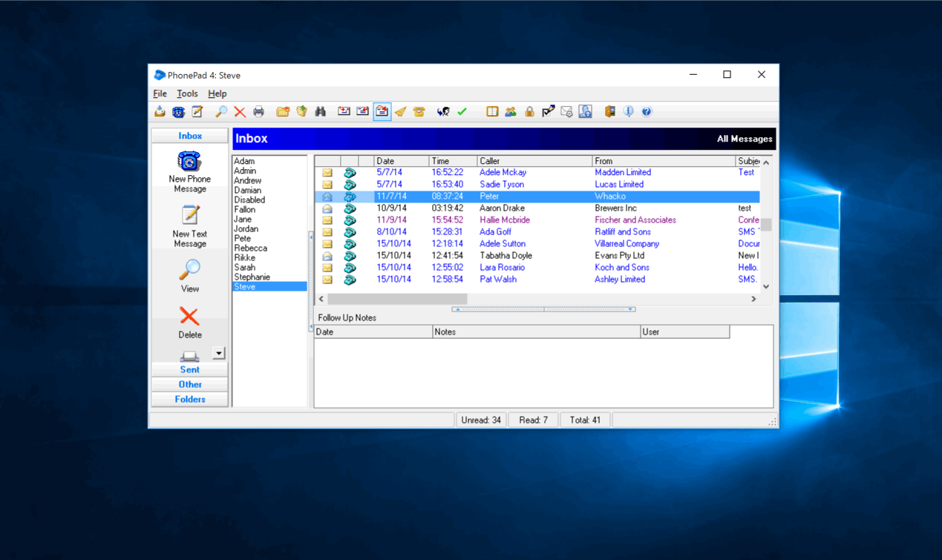Click the question mark help toolbar icon
Viewport: 942px width, 560px height.
pos(647,112)
